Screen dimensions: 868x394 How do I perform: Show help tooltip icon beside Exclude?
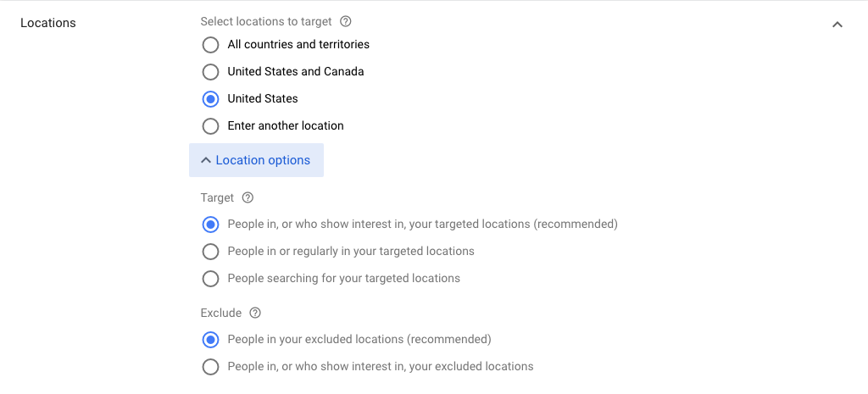tap(254, 313)
